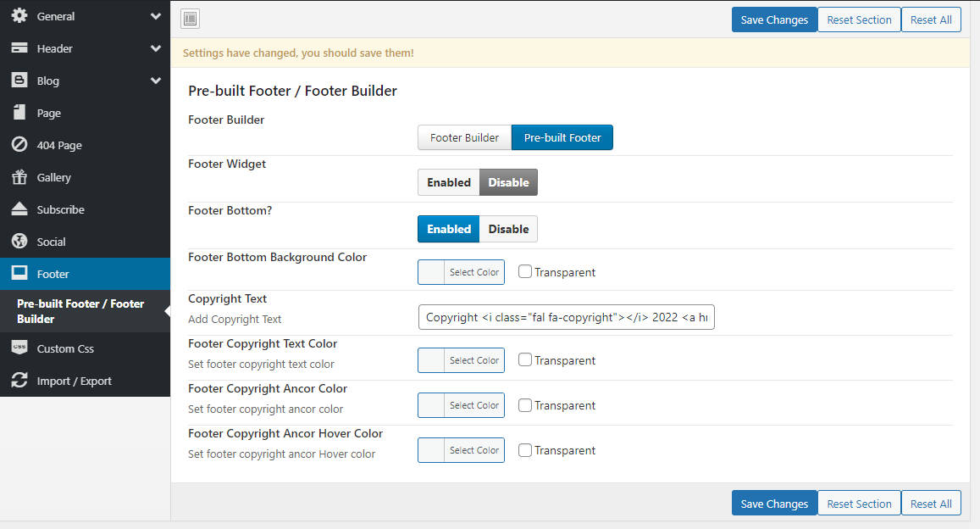This screenshot has width=980, height=529.
Task: Click the Custom Css icon
Action: coord(19,348)
